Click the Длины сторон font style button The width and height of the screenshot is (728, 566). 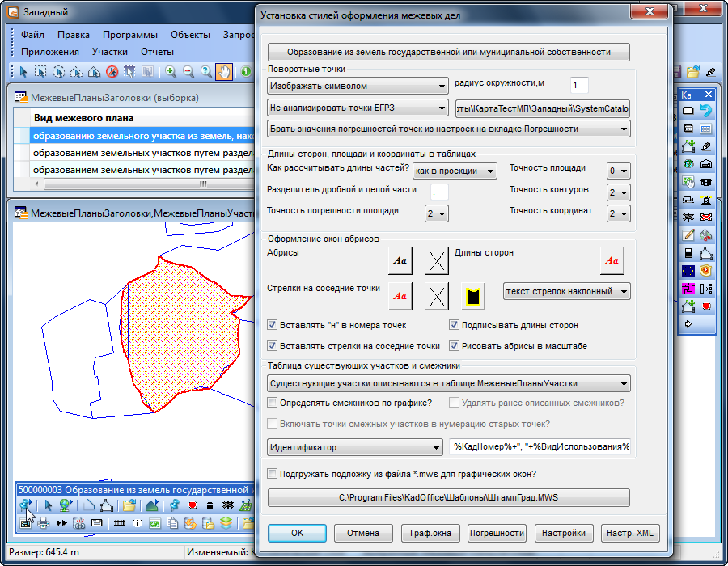pyautogui.click(x=612, y=260)
